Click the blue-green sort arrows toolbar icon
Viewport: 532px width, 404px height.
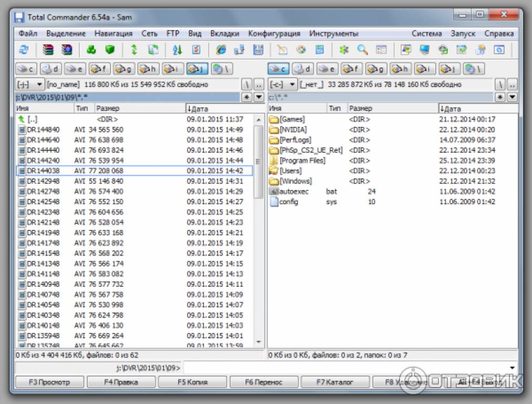(x=177, y=50)
